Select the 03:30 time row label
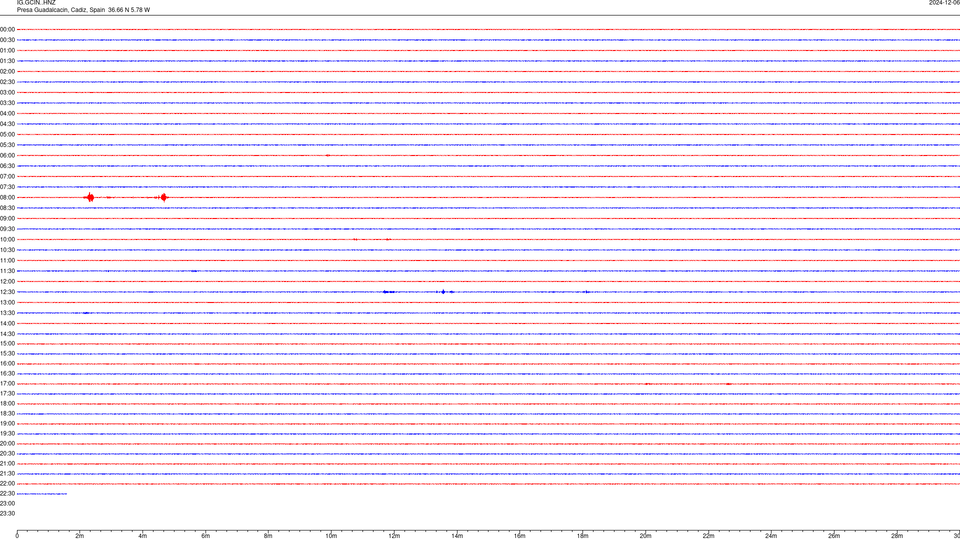 point(7,103)
